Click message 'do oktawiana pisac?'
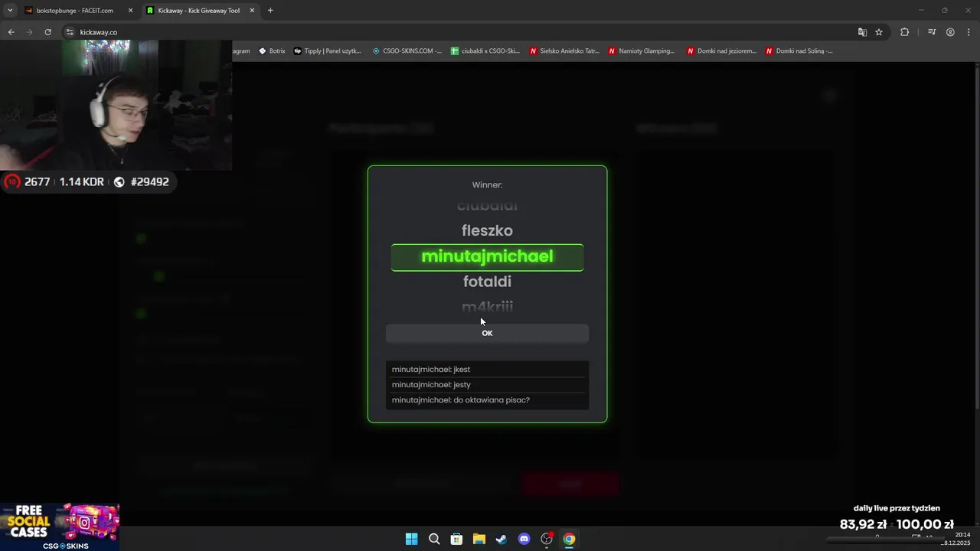 click(x=492, y=400)
